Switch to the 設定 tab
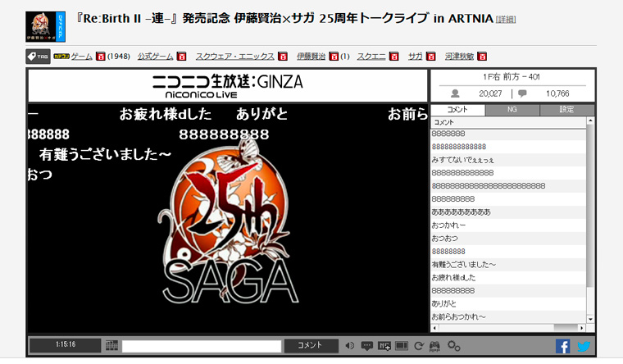 [567, 110]
